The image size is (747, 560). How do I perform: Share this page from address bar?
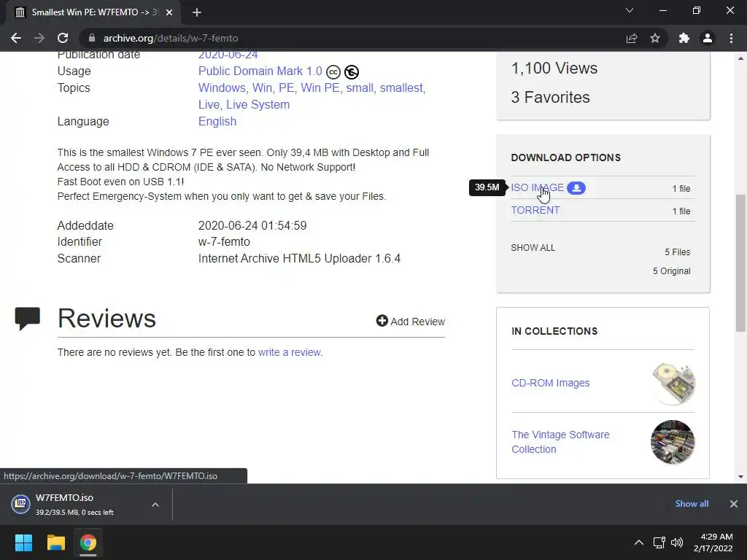pos(632,38)
